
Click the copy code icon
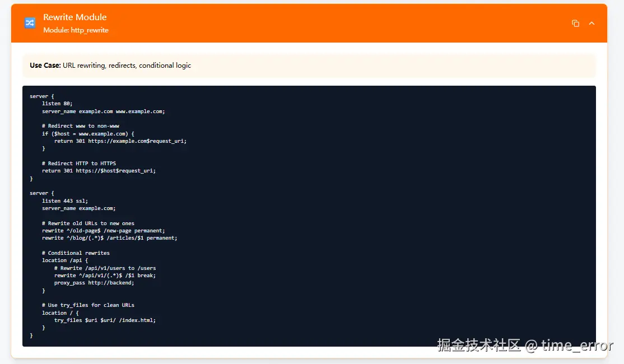[x=575, y=23]
